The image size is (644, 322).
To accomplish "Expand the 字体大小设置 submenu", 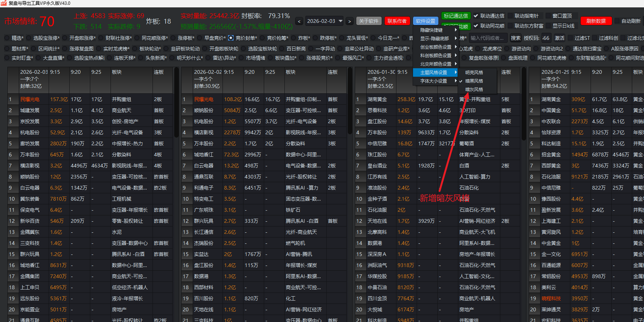I will point(434,81).
